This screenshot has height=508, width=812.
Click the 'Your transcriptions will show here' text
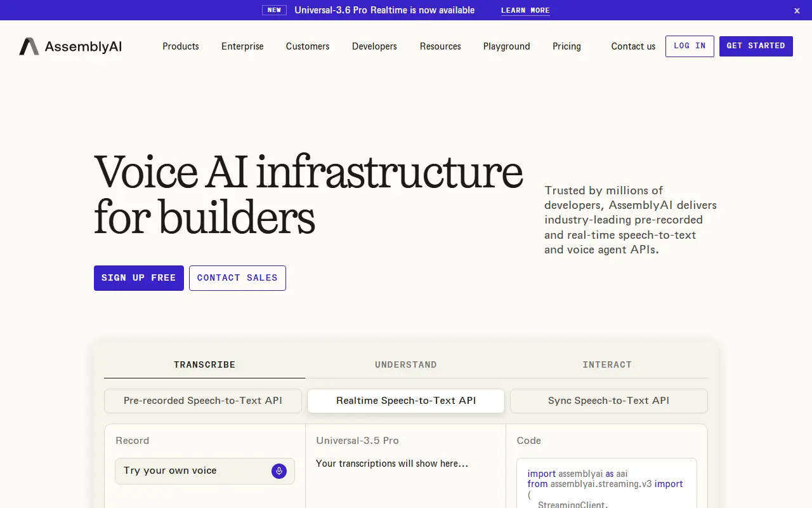[x=392, y=464]
